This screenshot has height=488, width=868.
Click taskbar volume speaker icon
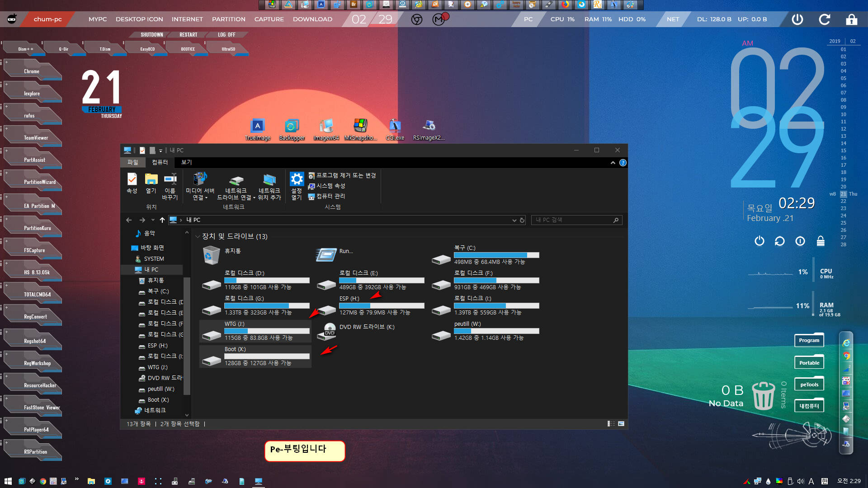pyautogui.click(x=801, y=481)
